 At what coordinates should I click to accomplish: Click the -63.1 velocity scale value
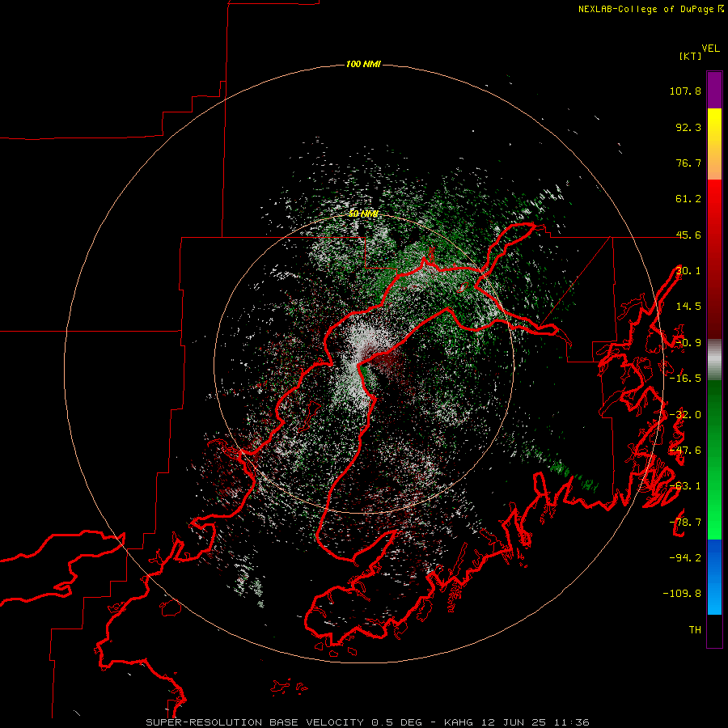point(685,486)
